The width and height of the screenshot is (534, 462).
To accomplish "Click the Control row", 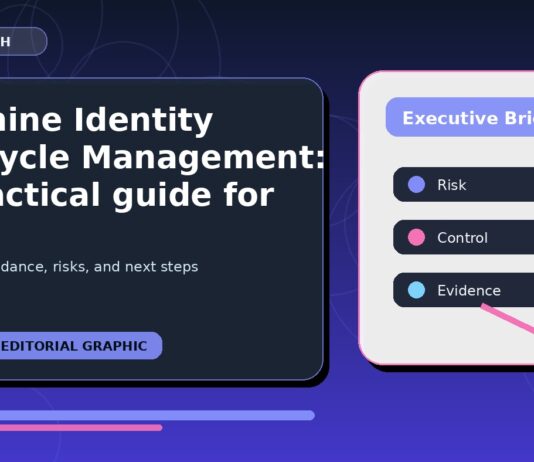I will (x=464, y=237).
